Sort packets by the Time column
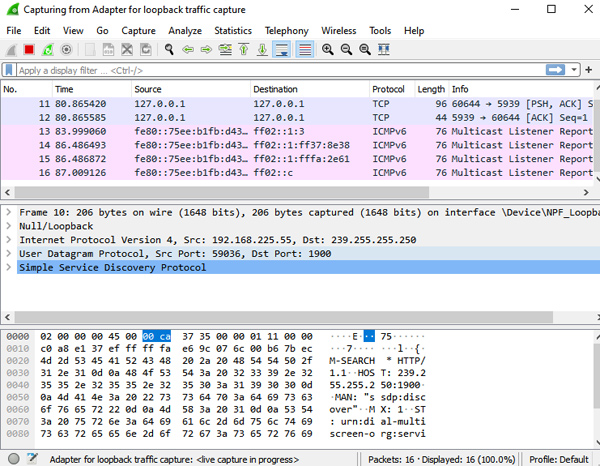This screenshot has height=466, width=600. tap(91, 90)
